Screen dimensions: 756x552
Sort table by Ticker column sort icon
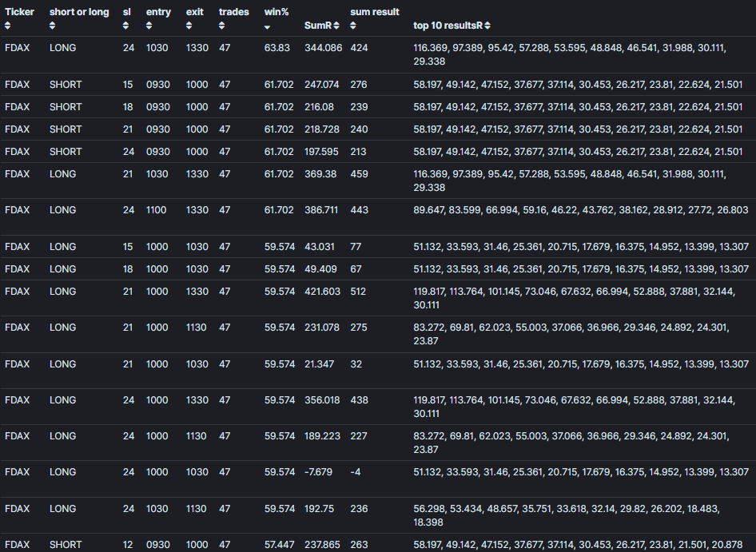pyautogui.click(x=7, y=26)
